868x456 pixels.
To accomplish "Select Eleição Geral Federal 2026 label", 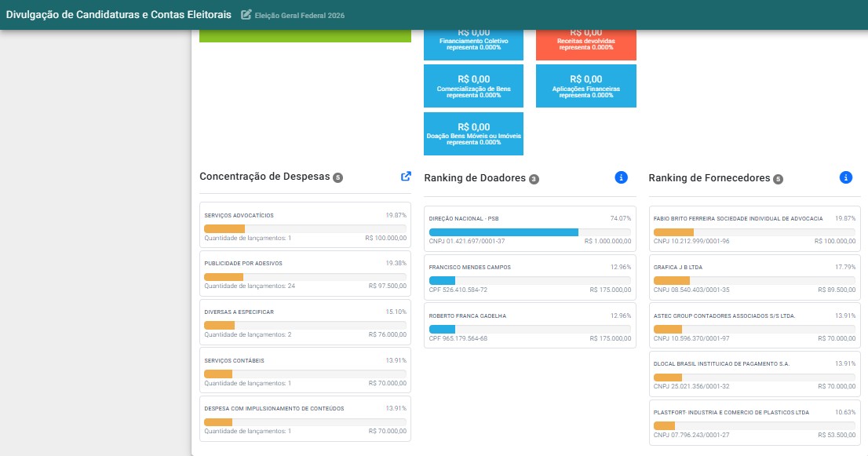I will coord(300,16).
